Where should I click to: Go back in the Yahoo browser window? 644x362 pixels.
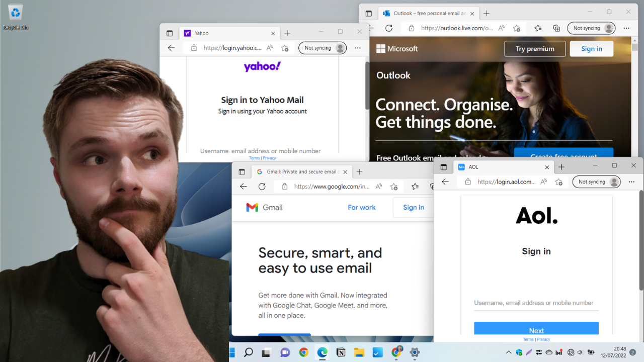click(171, 48)
